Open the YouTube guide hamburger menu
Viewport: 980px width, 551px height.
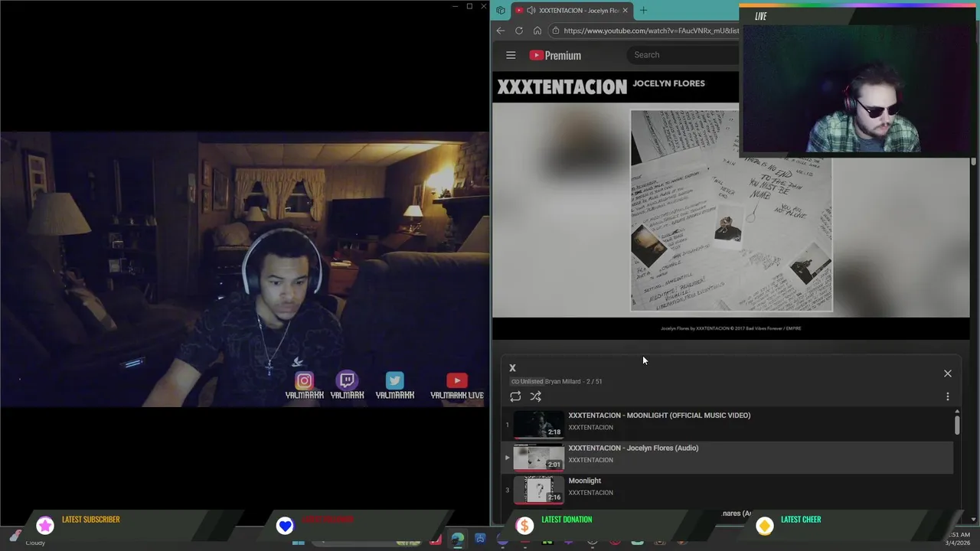coord(511,55)
